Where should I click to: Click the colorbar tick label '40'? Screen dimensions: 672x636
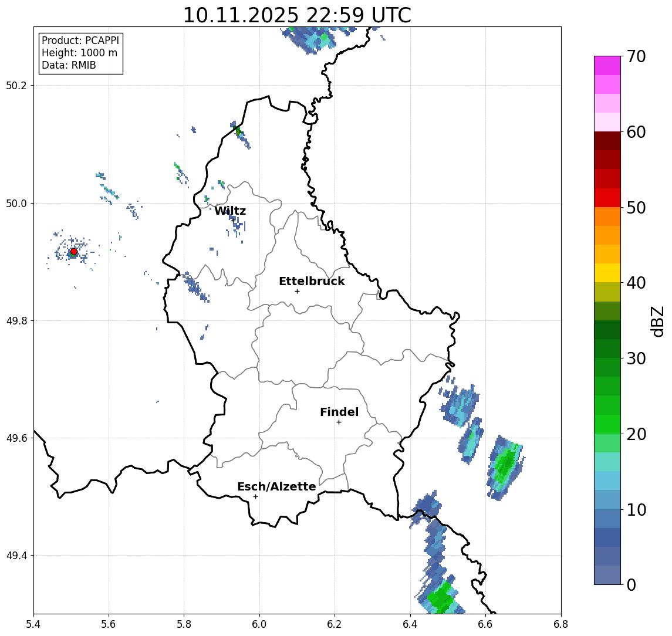click(636, 283)
